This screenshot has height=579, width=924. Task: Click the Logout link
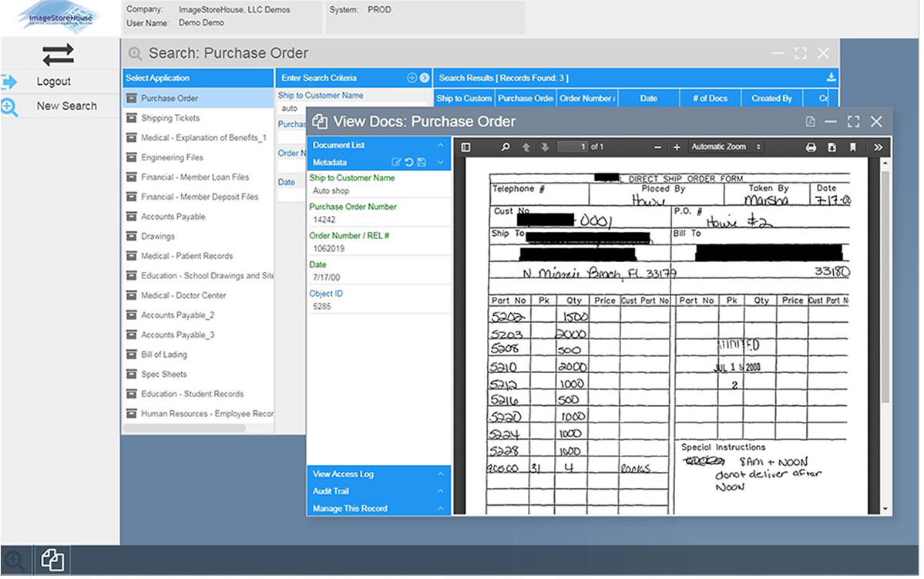54,82
